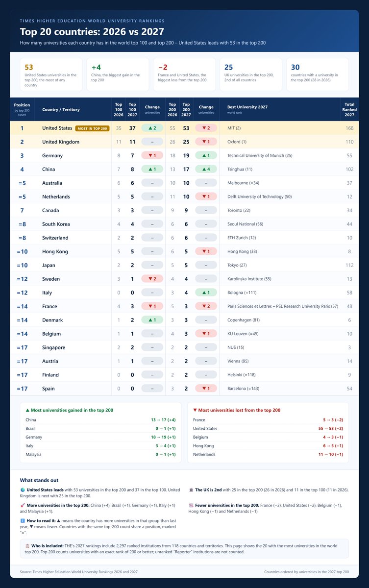The image size is (369, 588).
Task: Click the building icon beside The UK is 2nd
Action: (x=191, y=489)
